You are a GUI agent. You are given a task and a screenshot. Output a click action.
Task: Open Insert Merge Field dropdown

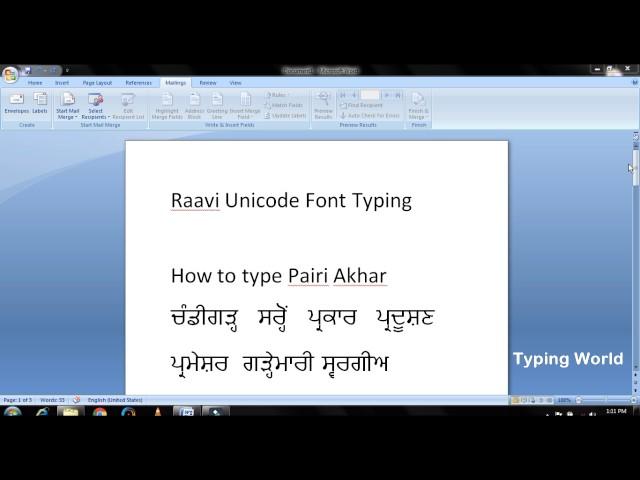coord(245,106)
